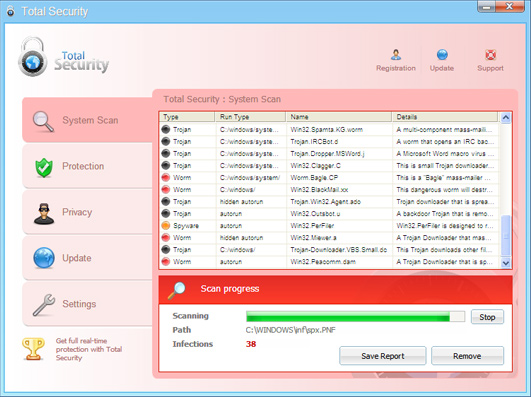Open the Support lifebuoy icon
This screenshot has height=397, width=531.
point(490,54)
